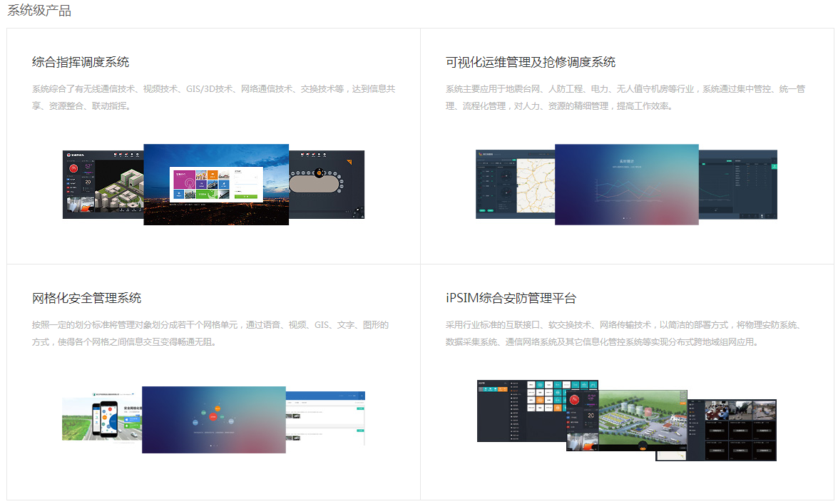Open the white list page screenshot with blue header

[x=326, y=418]
